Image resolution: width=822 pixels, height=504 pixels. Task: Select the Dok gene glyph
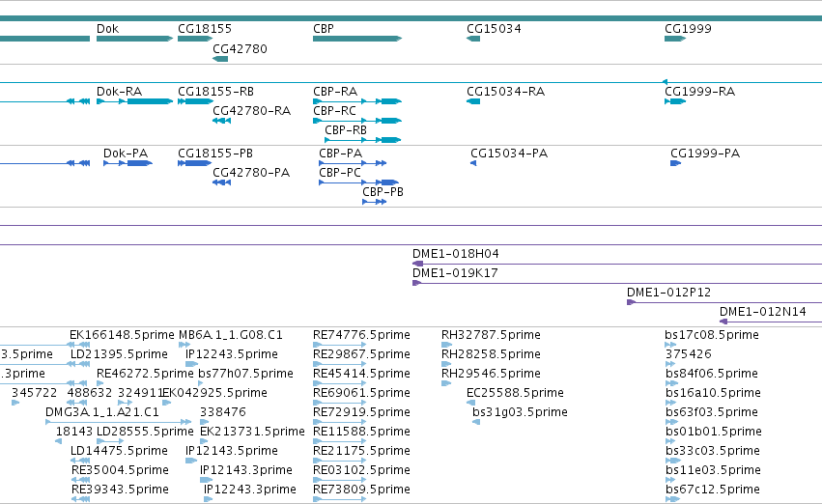134,39
